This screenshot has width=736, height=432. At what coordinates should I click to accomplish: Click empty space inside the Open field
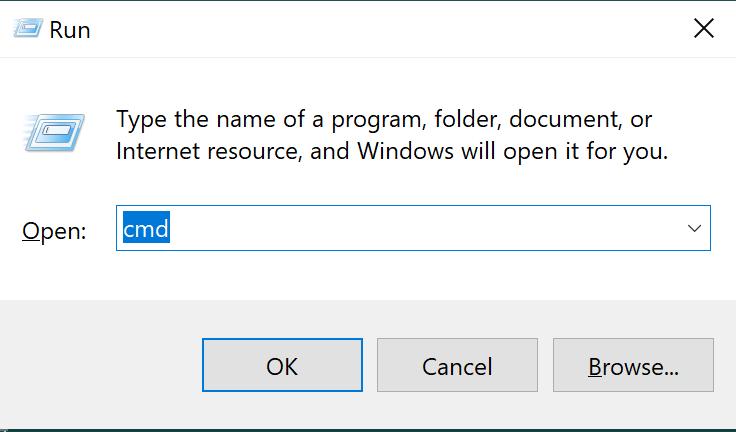pyautogui.click(x=420, y=229)
